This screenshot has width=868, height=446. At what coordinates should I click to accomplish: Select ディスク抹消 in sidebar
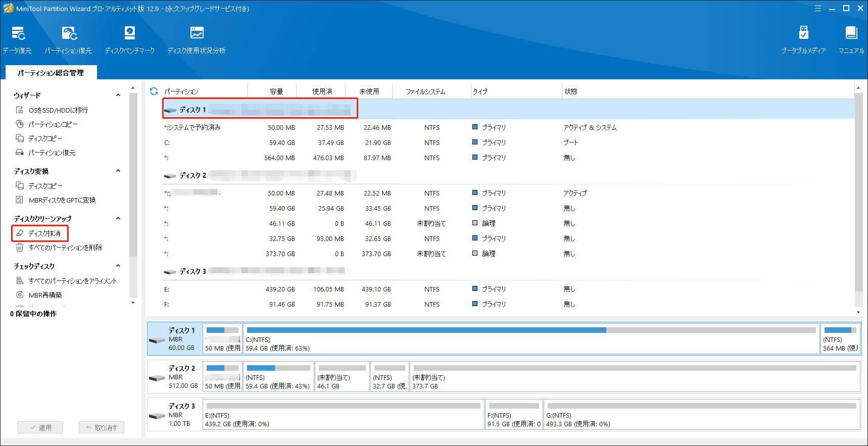click(x=38, y=233)
